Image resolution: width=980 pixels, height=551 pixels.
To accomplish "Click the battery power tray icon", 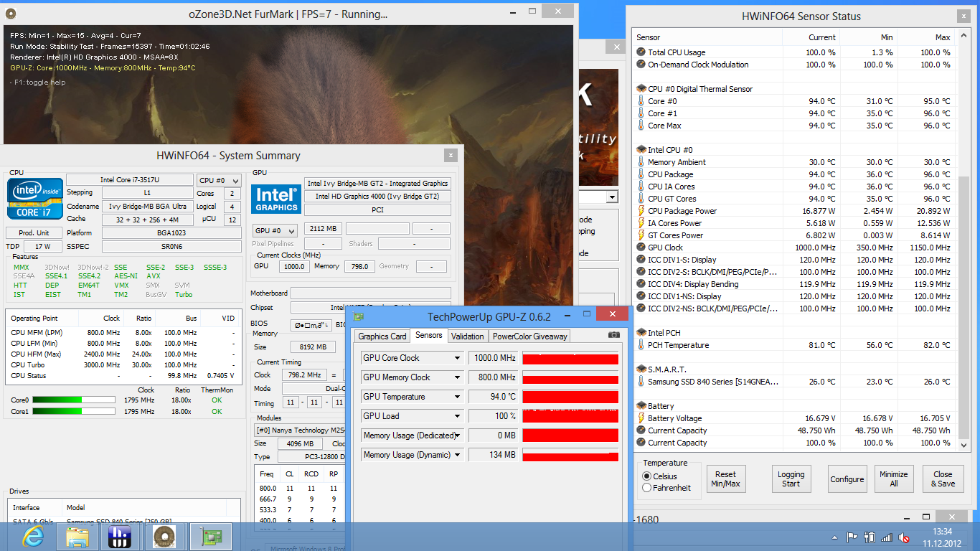I will click(x=870, y=537).
